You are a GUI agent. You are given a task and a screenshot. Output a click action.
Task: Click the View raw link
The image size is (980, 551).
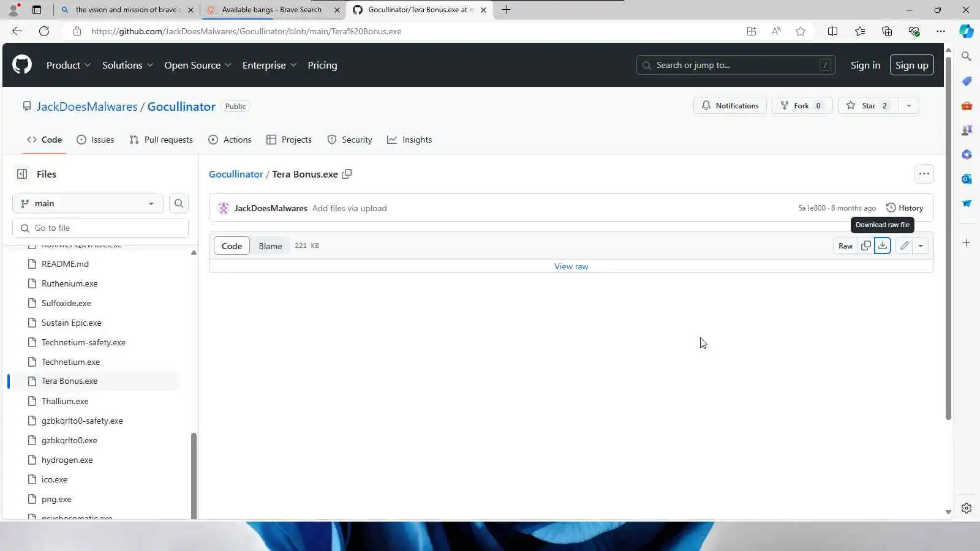pos(571,266)
